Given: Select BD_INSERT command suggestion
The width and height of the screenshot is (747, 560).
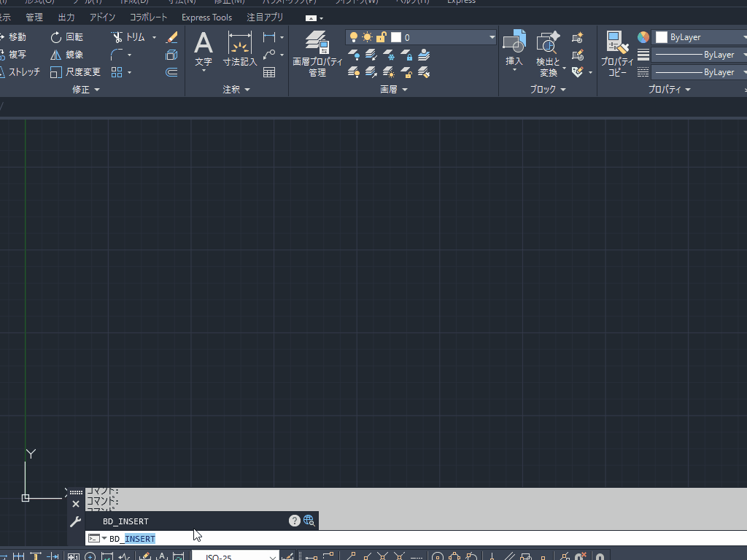Looking at the screenshot, I should pyautogui.click(x=125, y=521).
